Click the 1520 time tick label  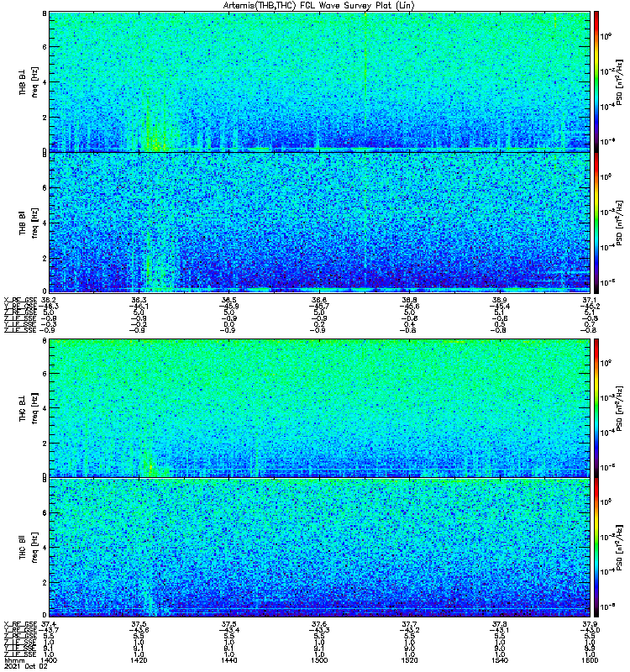point(410,660)
